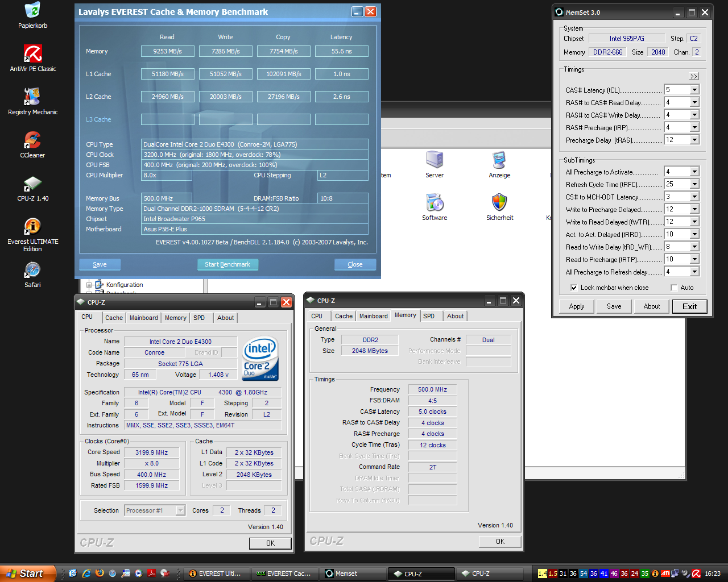Click the Intel 965P/G chipset field
This screenshot has height=582, width=728.
[627, 38]
